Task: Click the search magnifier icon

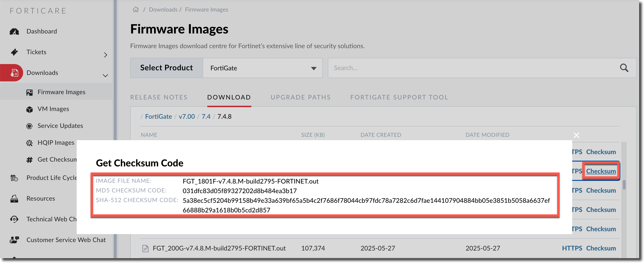Action: point(624,68)
